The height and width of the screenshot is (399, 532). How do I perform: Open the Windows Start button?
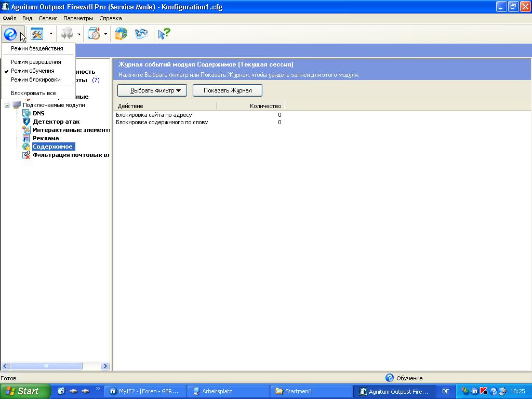25,391
